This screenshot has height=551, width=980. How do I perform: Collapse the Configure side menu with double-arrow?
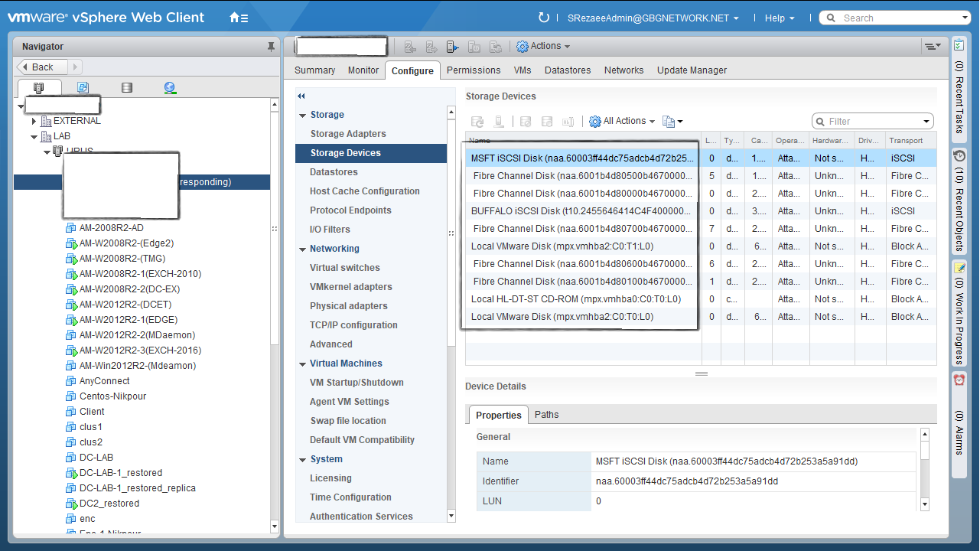click(301, 96)
